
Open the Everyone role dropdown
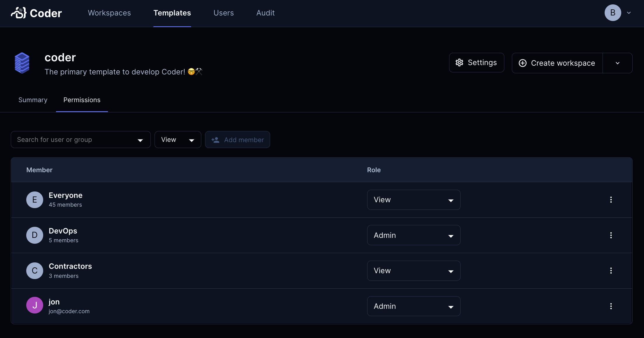(x=414, y=200)
